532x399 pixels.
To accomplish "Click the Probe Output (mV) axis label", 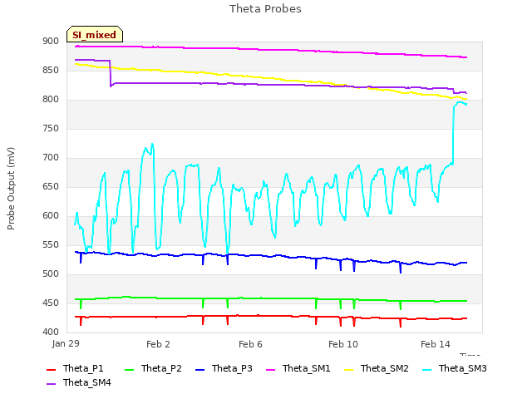I will tap(11, 189).
